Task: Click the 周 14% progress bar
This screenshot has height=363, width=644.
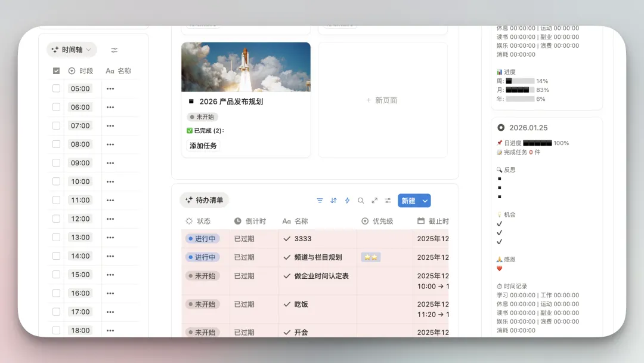Action: point(520,81)
